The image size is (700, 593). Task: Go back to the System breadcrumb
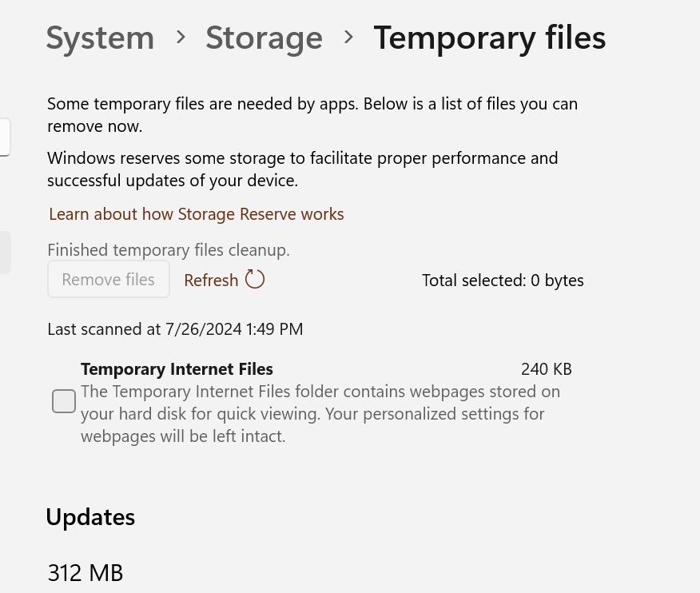100,38
